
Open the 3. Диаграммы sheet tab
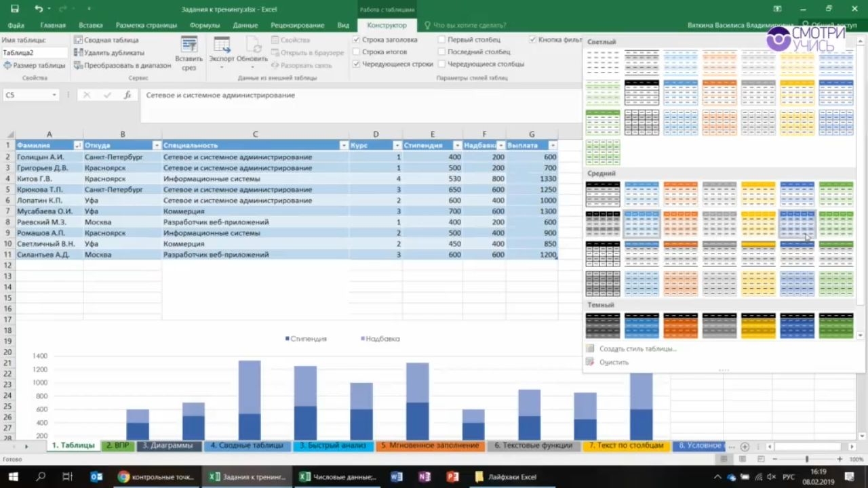(170, 446)
